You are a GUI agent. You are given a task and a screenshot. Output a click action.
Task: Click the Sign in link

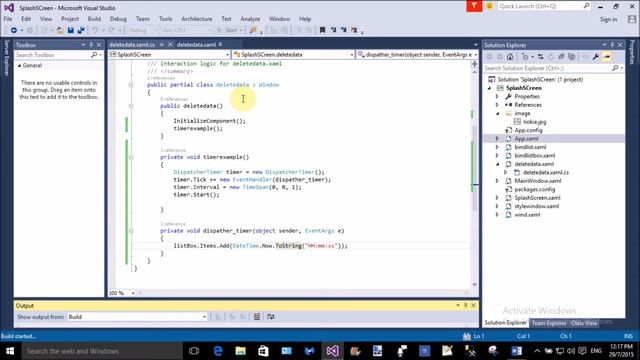(x=608, y=19)
